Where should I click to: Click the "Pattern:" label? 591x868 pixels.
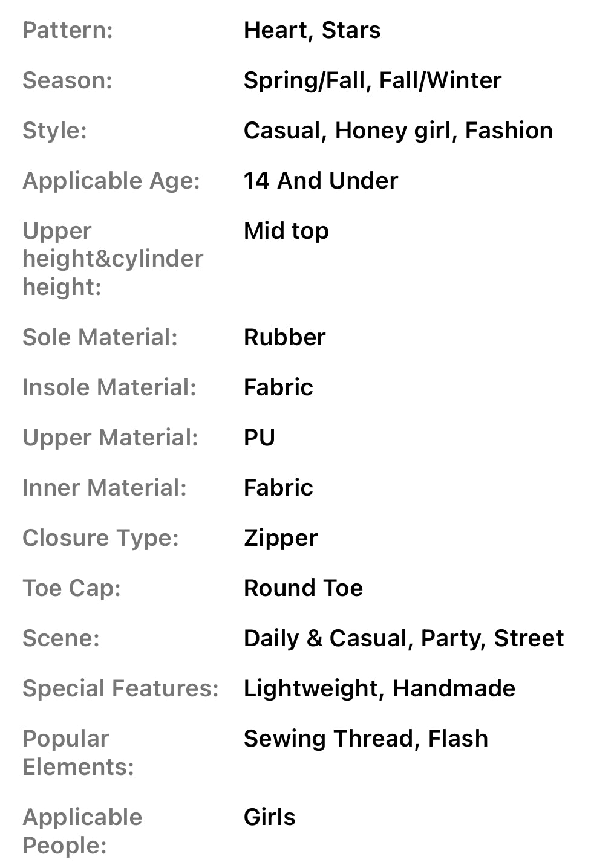tap(68, 30)
